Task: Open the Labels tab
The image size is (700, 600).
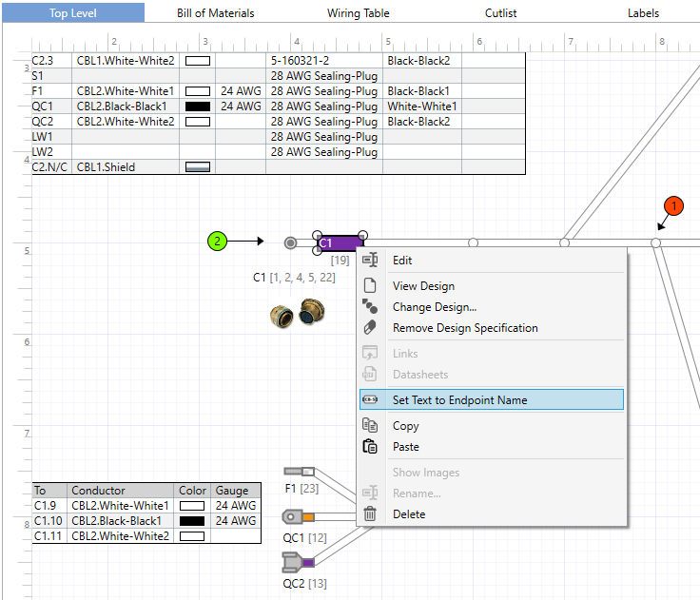Action: click(x=643, y=13)
